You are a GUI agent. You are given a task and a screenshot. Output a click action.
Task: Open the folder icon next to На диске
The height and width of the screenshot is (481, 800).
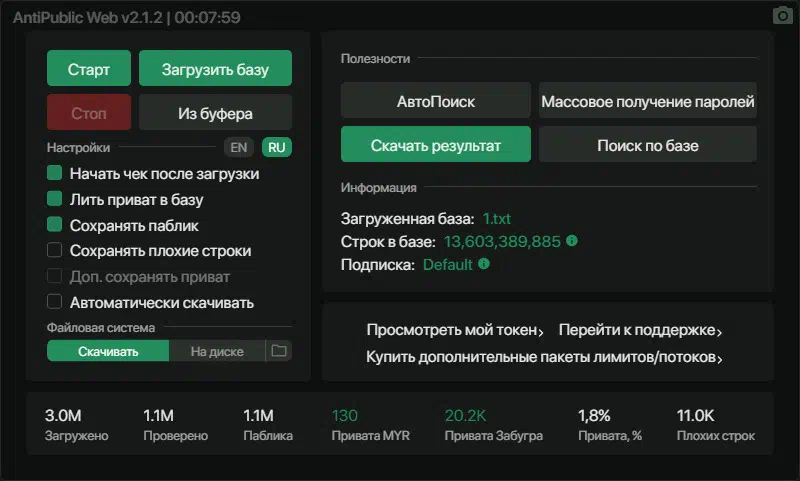[x=279, y=351]
